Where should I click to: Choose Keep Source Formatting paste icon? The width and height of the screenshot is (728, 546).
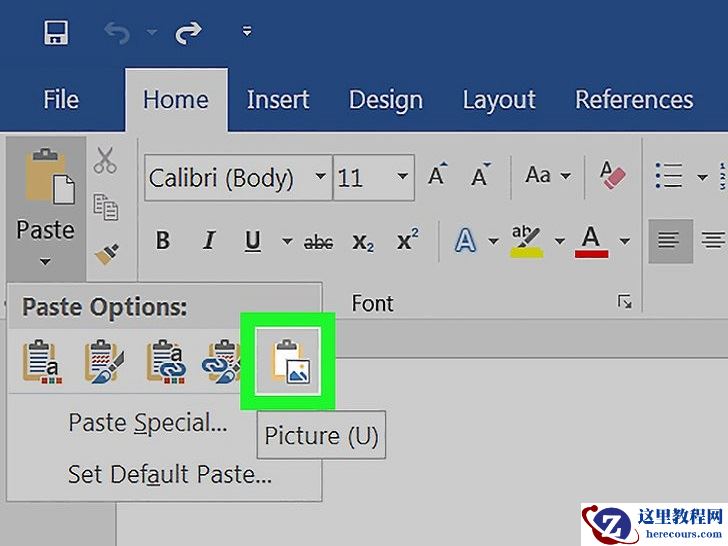click(40, 362)
